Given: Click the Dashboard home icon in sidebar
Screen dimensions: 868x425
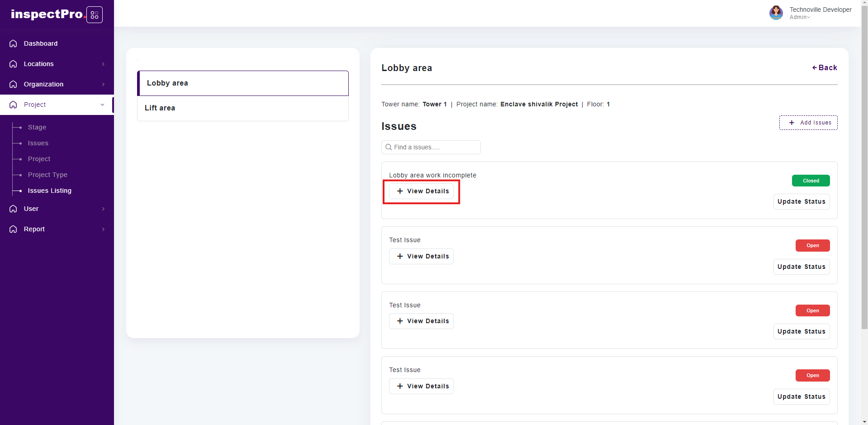Looking at the screenshot, I should (13, 43).
